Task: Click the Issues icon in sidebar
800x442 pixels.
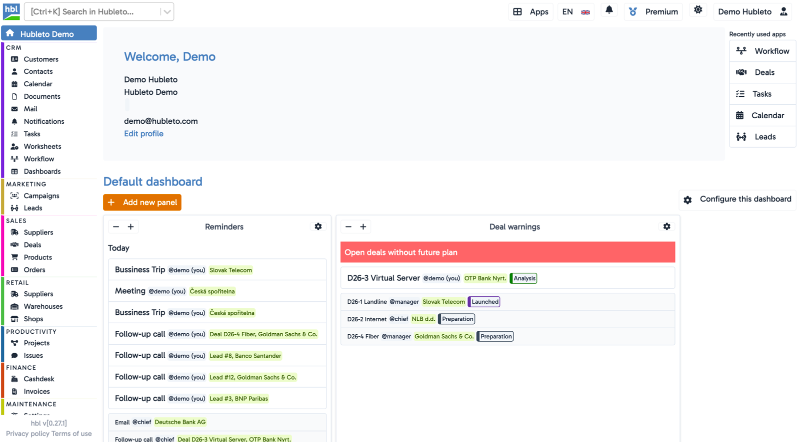Action: (14, 355)
